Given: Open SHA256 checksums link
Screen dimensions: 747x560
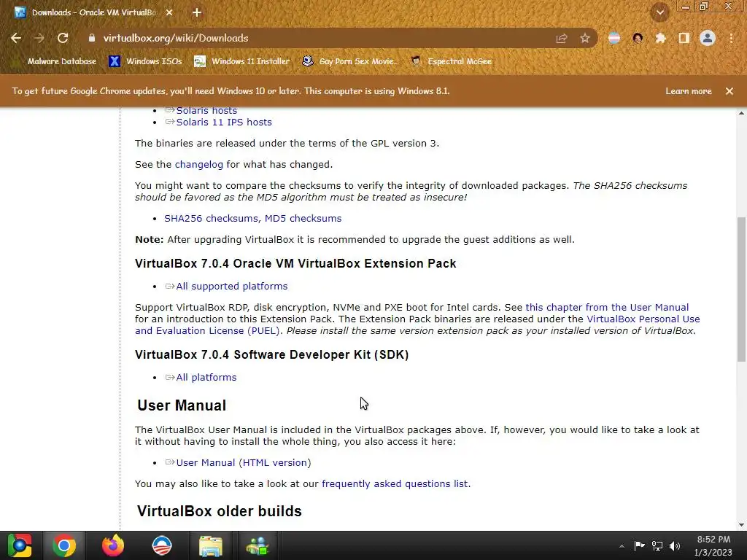Looking at the screenshot, I should click(211, 218).
